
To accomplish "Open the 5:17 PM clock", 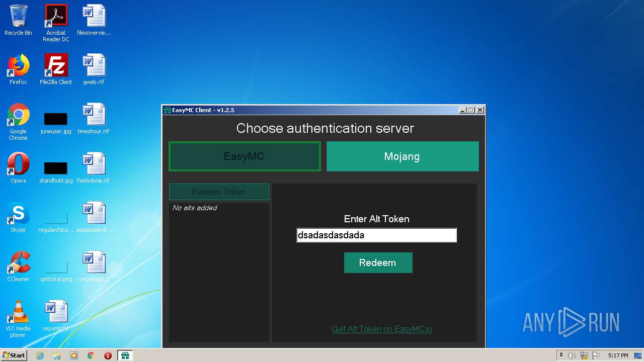I will [618, 355].
